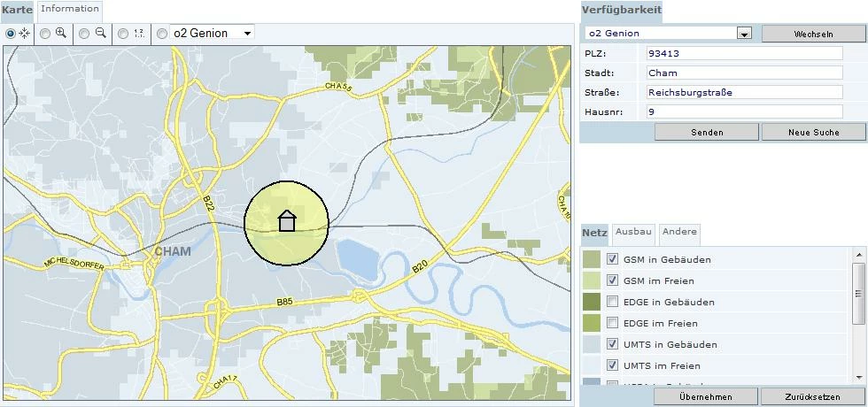This screenshot has width=868, height=407.
Task: Click the CHAM city label on map
Action: [x=172, y=252]
